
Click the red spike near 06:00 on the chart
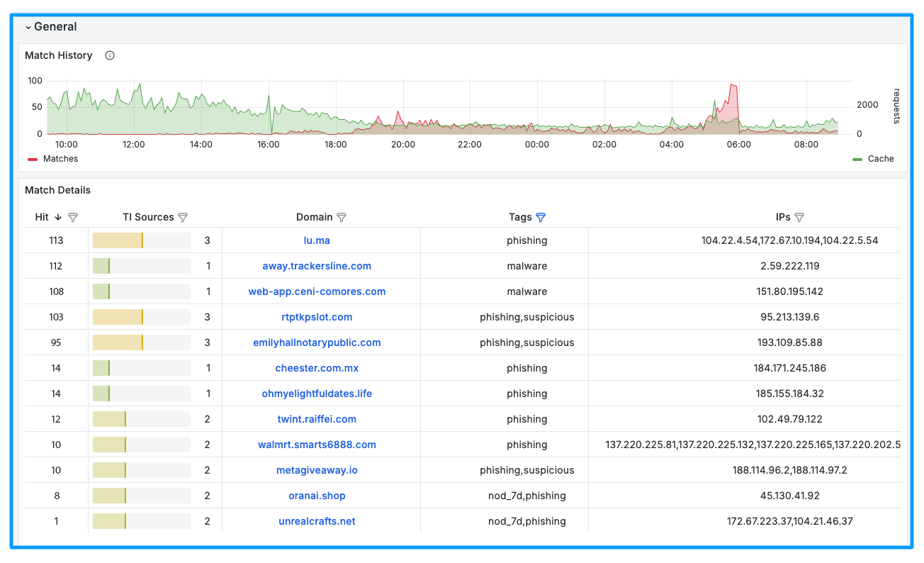[x=735, y=92]
